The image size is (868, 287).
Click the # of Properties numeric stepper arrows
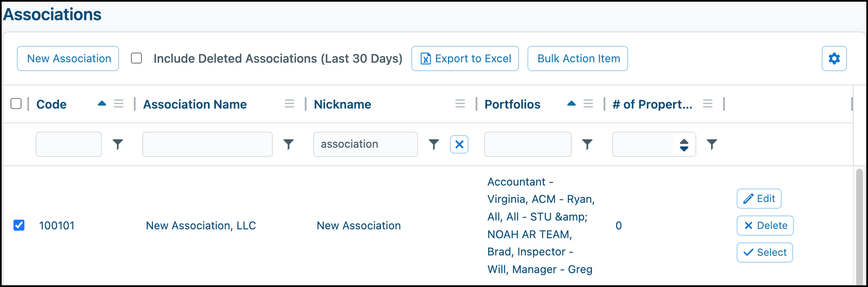coord(684,145)
